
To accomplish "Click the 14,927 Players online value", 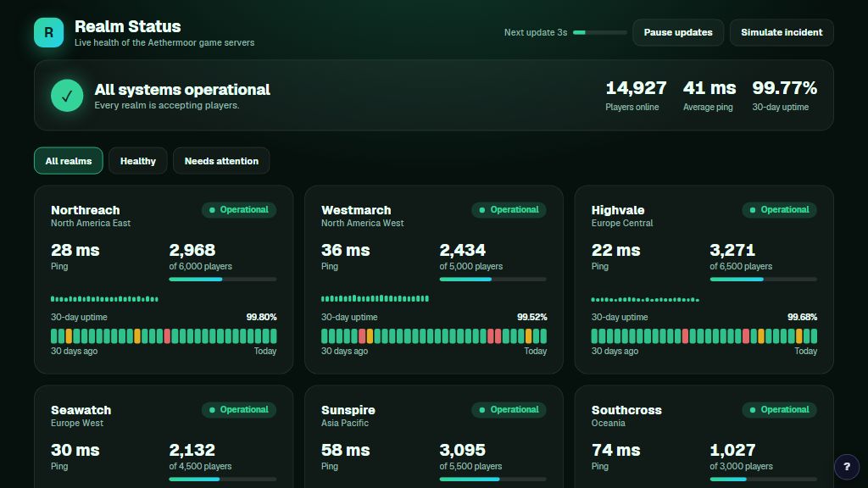I will coord(636,88).
